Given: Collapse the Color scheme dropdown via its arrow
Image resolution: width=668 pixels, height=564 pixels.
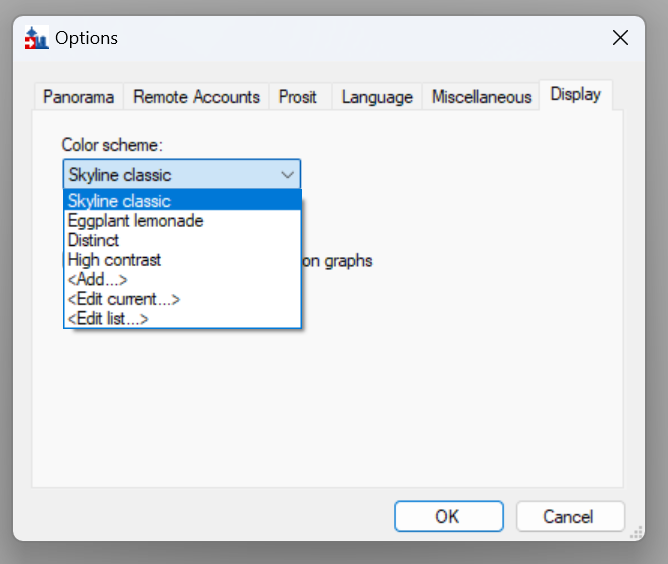Looking at the screenshot, I should 287,175.
